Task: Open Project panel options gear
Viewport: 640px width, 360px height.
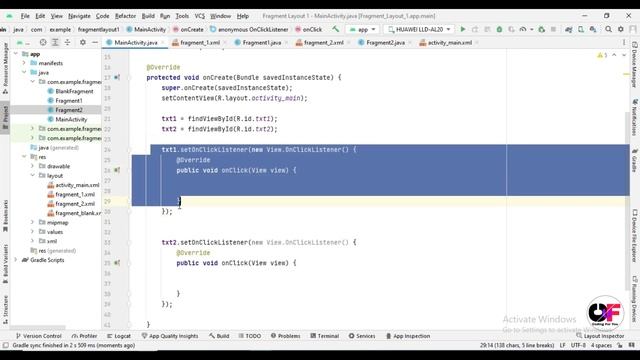Action: 82,42
